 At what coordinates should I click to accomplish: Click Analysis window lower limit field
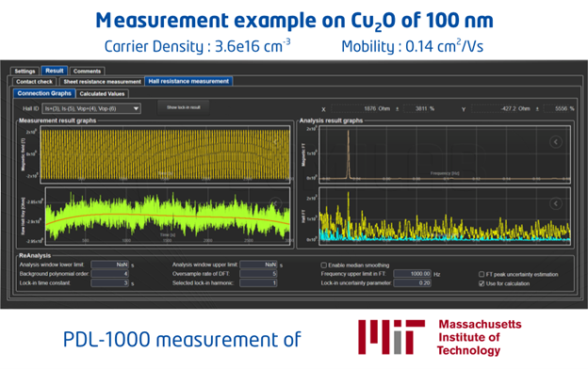point(110,265)
